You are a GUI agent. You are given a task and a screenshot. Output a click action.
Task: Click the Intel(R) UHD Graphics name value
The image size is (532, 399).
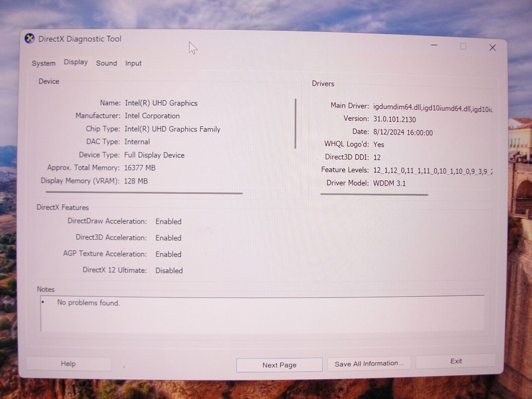point(161,103)
